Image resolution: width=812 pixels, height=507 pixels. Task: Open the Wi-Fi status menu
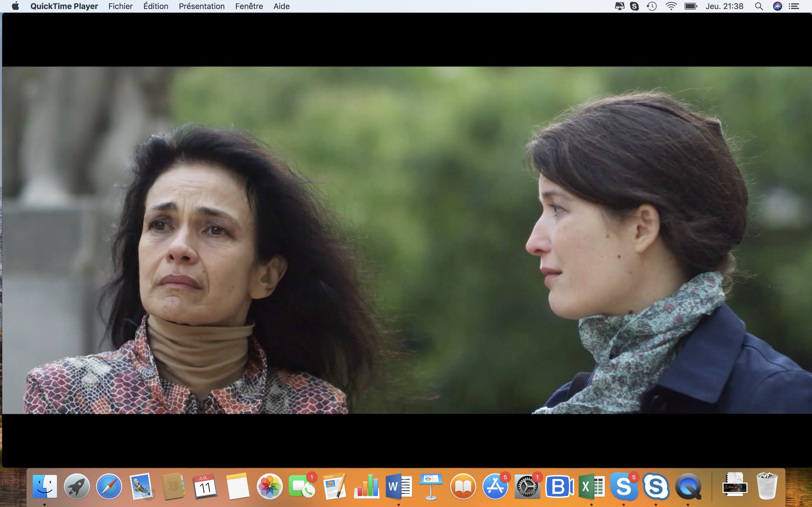coord(671,6)
